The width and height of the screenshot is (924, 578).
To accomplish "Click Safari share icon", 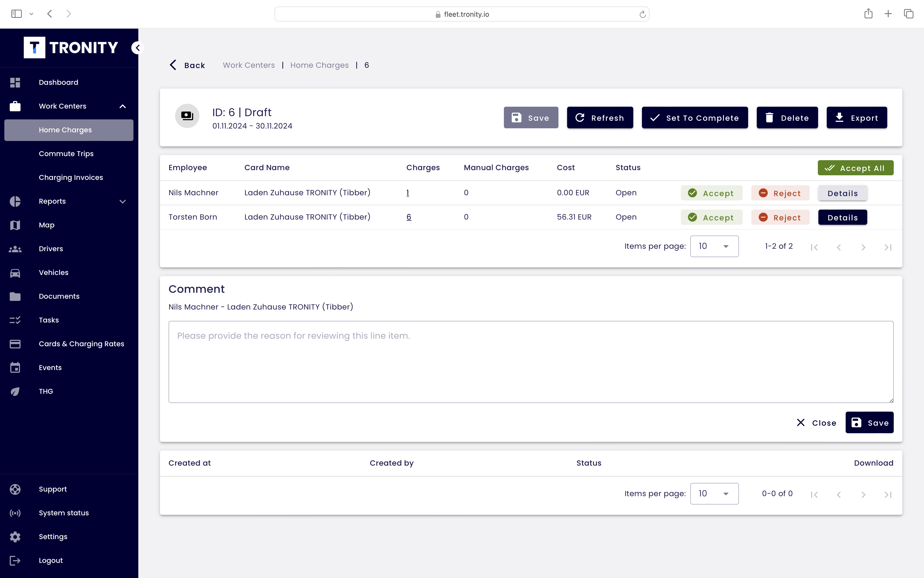I will tap(868, 14).
